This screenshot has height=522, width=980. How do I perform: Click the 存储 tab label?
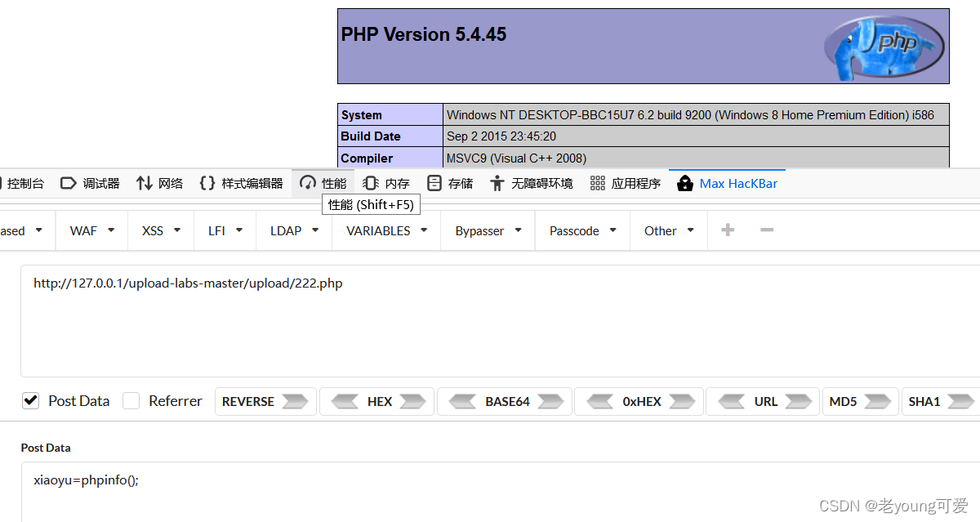(x=461, y=183)
